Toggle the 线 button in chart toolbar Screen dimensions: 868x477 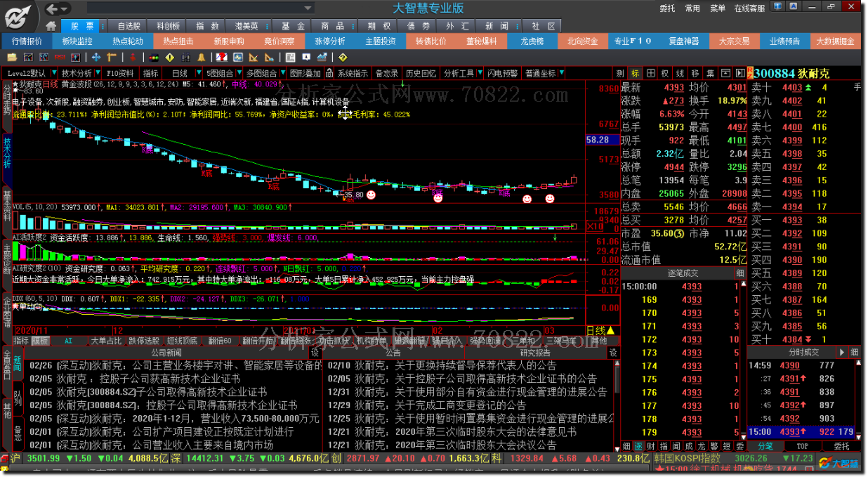pyautogui.click(x=679, y=73)
